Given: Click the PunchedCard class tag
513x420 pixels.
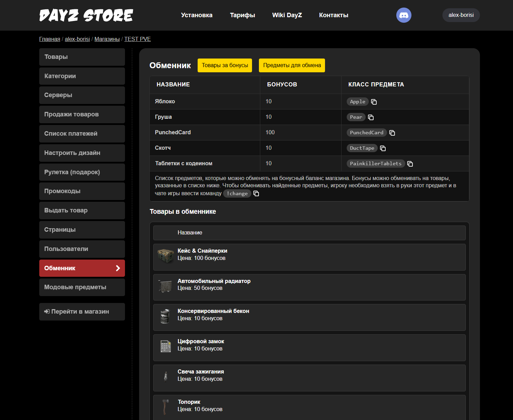Looking at the screenshot, I should click(x=367, y=133).
